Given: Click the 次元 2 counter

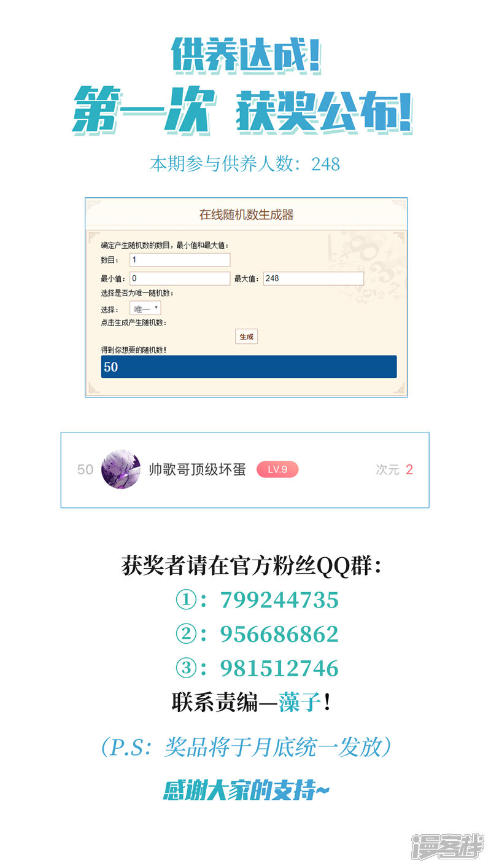Looking at the screenshot, I should click(394, 470).
